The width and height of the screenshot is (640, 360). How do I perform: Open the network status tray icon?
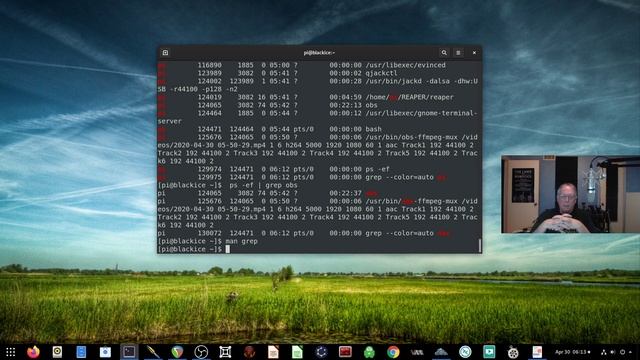click(x=604, y=352)
